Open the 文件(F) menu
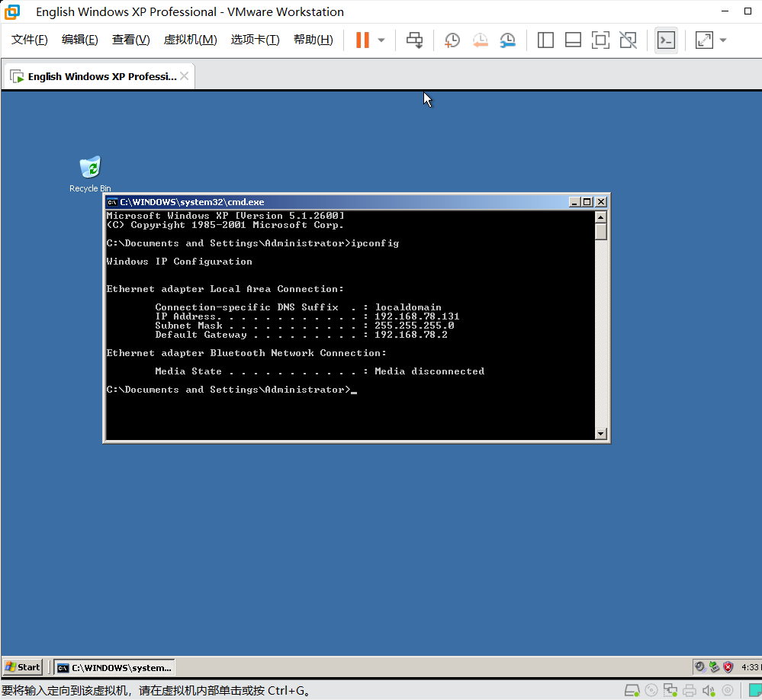This screenshot has width=762, height=700. click(30, 40)
